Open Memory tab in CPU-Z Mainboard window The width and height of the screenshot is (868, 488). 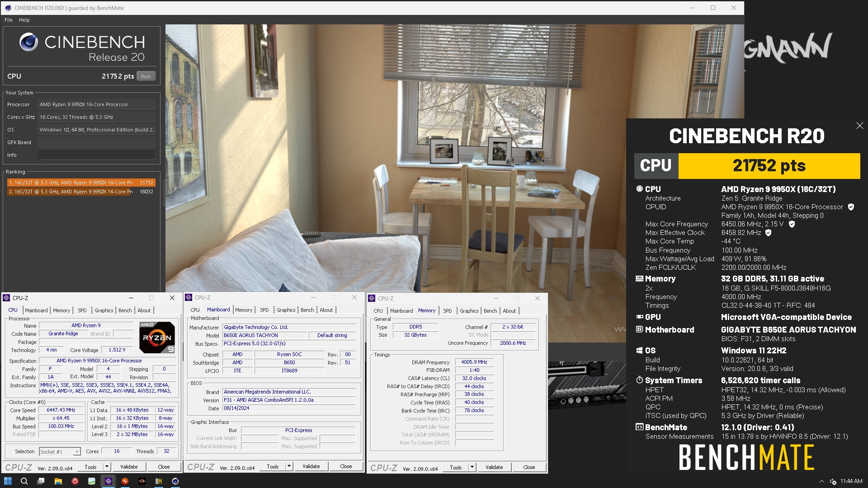click(x=244, y=310)
